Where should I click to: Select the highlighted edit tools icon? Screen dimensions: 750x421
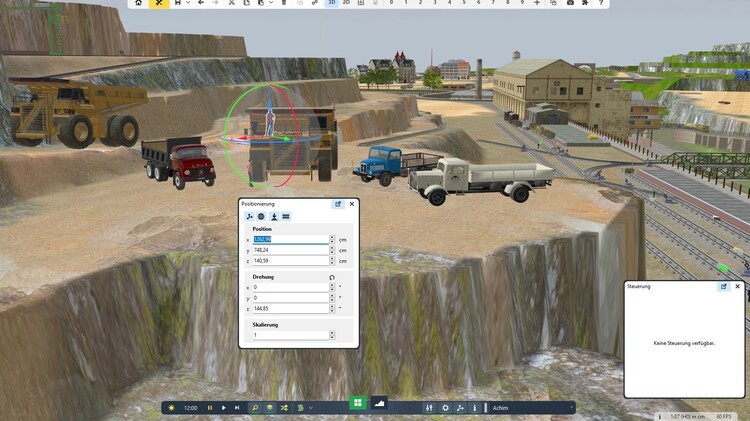(x=160, y=3)
